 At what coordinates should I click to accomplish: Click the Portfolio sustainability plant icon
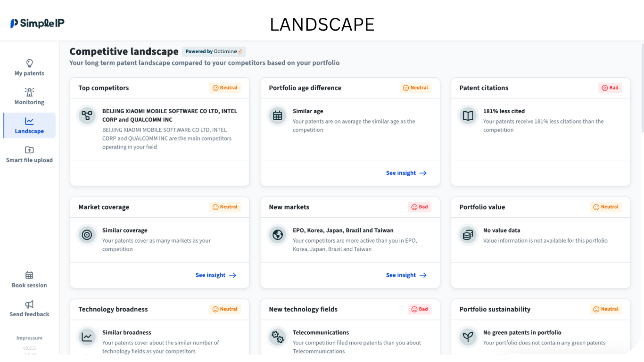(468, 337)
